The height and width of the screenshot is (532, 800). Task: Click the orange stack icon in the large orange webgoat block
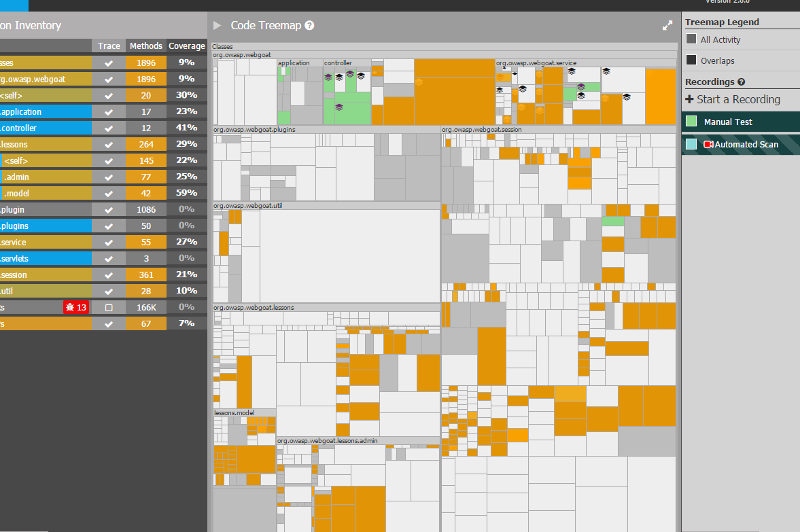pyautogui.click(x=419, y=82)
